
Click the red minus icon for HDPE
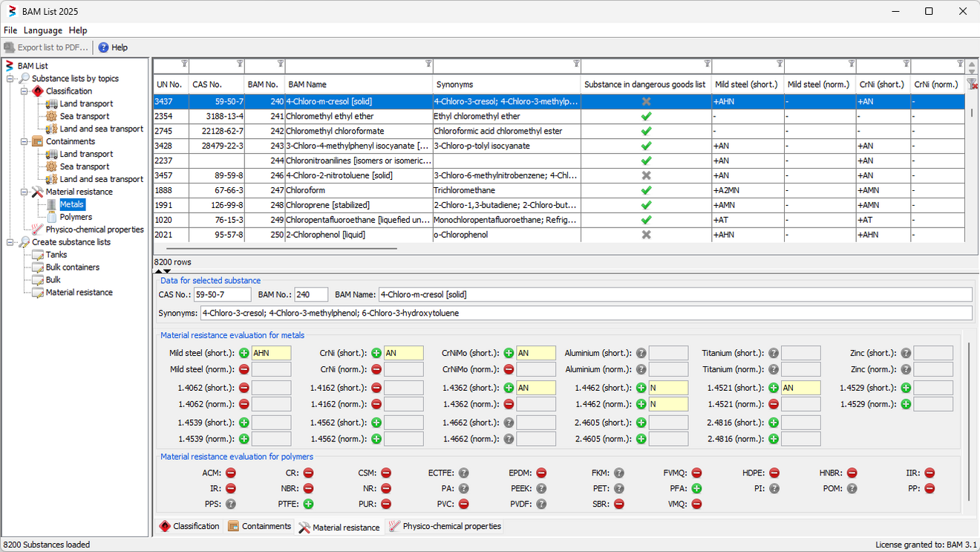click(774, 473)
